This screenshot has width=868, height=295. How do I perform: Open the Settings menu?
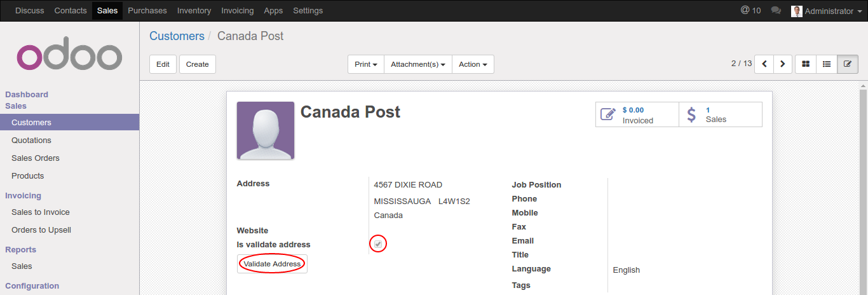(308, 11)
